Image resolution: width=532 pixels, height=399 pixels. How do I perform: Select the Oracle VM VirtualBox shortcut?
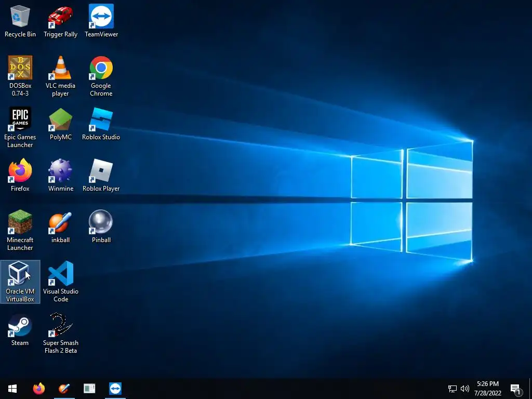(20, 282)
